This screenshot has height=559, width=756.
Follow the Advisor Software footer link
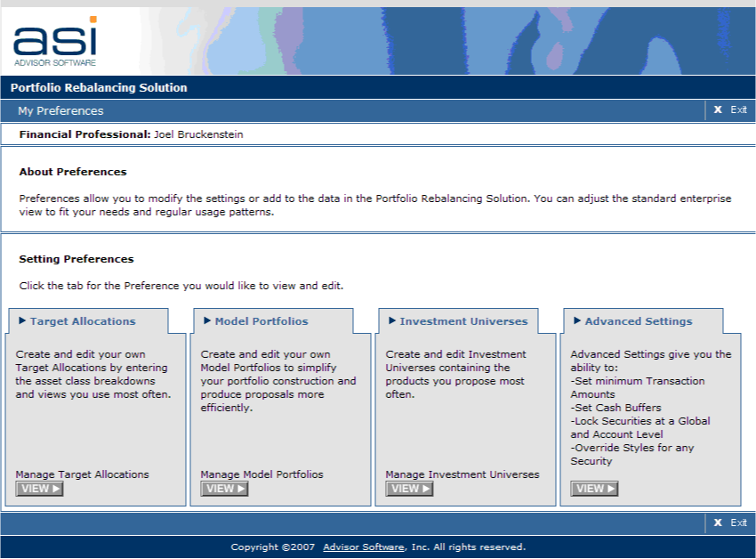pos(363,547)
